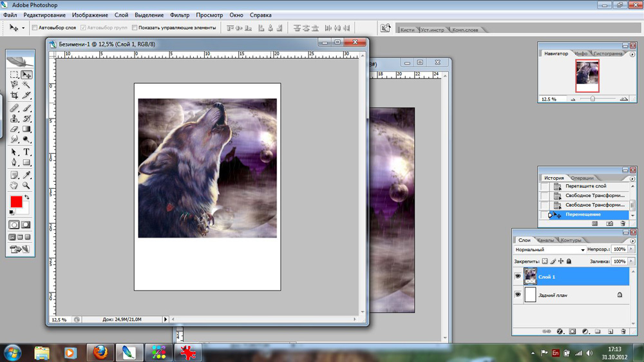
Task: Switch to Quick Mask mode
Action: click(26, 225)
